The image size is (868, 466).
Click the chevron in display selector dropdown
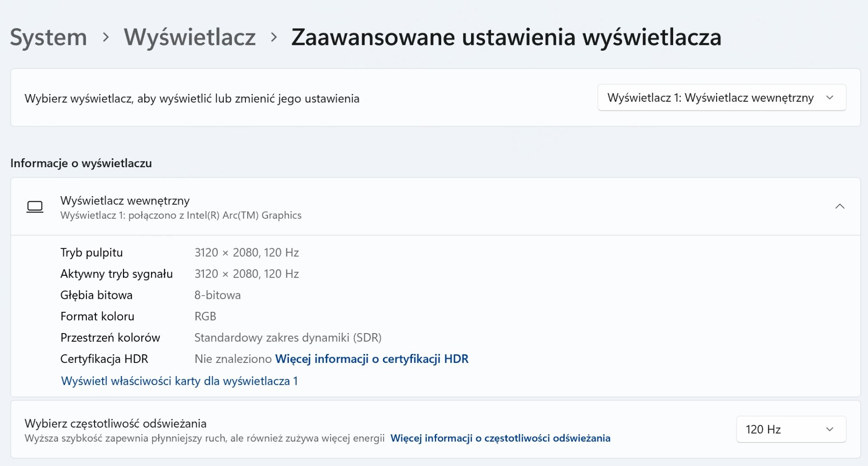(830, 98)
